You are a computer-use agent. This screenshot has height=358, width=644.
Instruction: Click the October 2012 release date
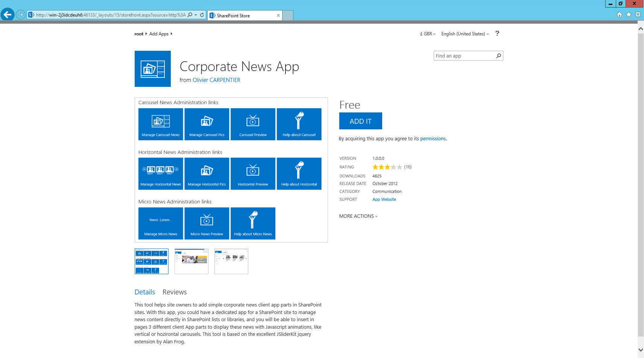coord(385,184)
